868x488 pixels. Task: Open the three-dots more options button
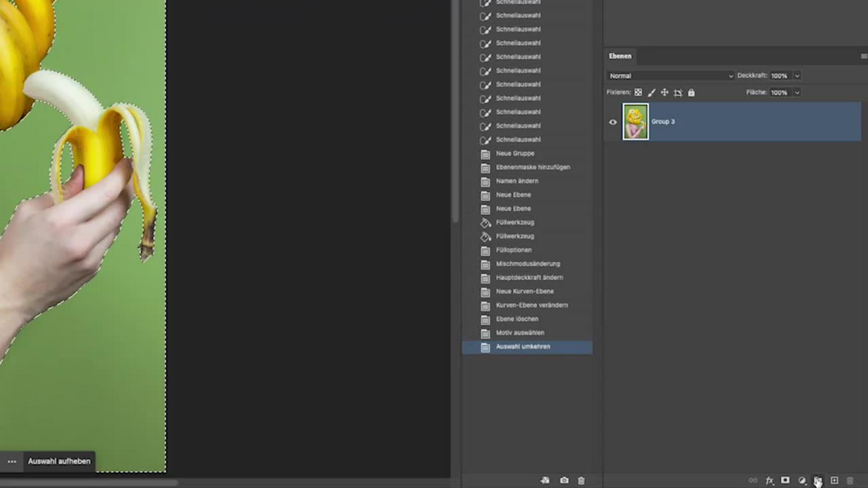click(12, 461)
